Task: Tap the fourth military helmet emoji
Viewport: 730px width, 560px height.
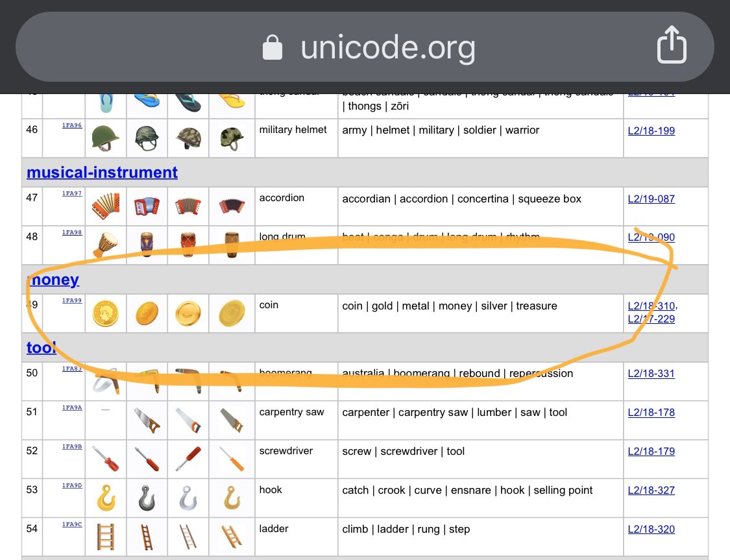Action: click(x=232, y=138)
